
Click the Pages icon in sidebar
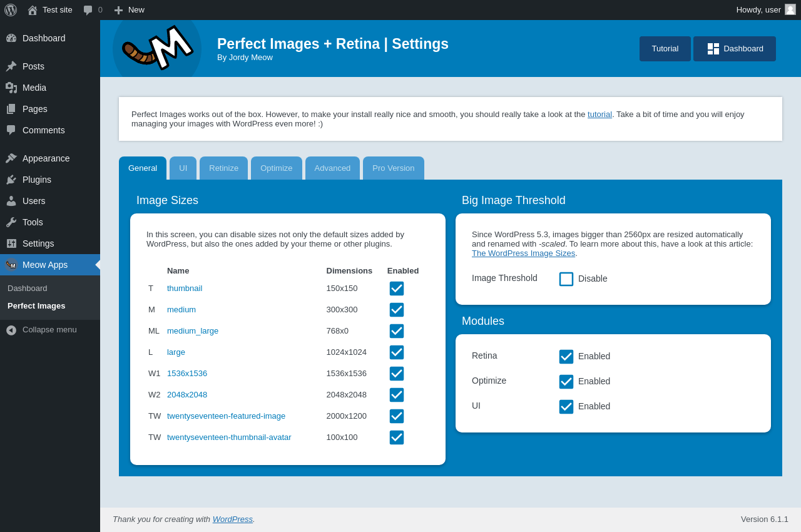click(x=11, y=109)
